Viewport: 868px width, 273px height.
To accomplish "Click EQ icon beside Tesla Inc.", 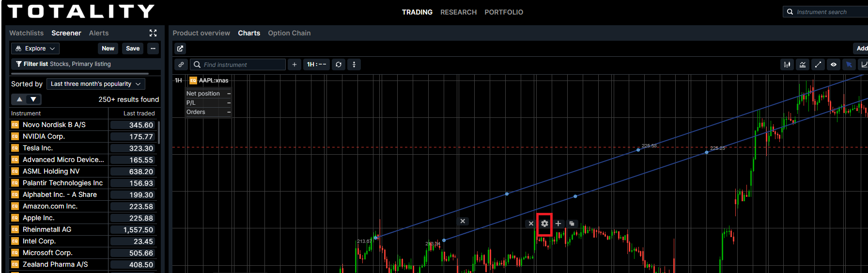I will tap(15, 148).
